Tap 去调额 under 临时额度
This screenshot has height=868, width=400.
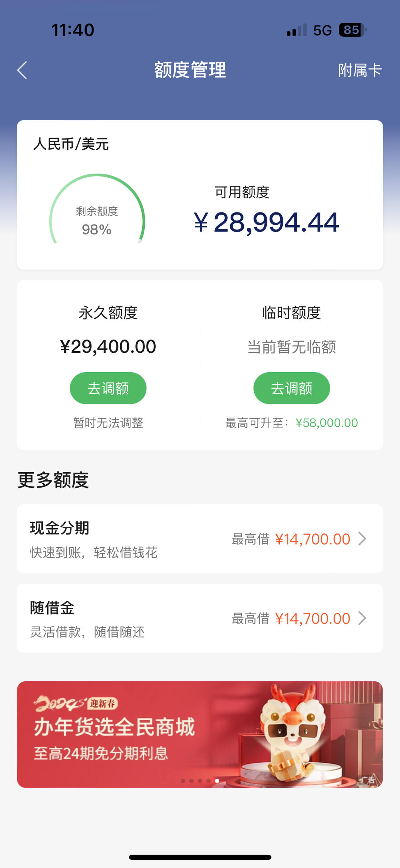click(x=292, y=388)
